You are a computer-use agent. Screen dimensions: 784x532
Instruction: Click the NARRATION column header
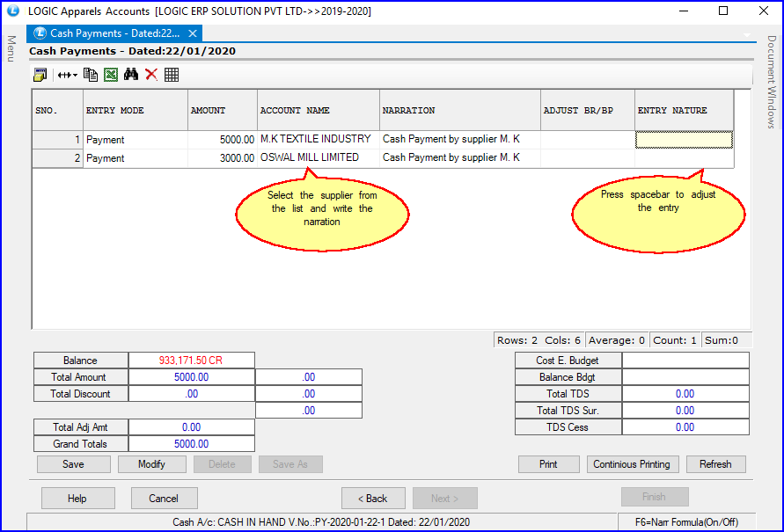(460, 111)
